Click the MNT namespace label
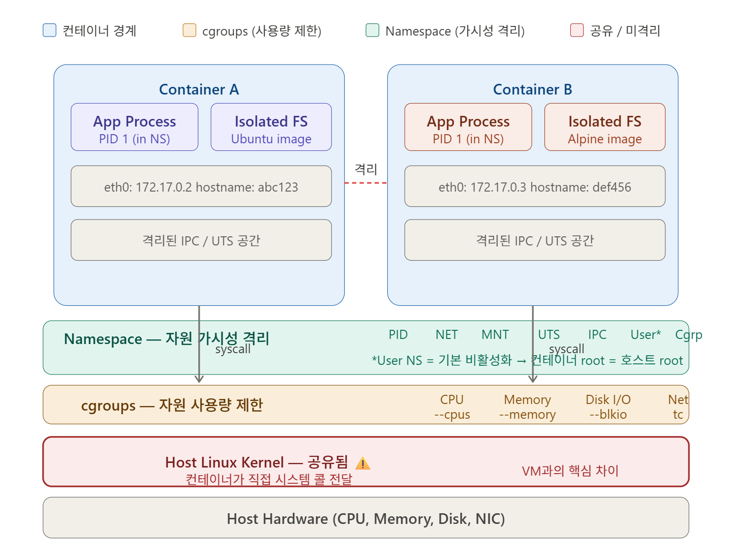 495,335
